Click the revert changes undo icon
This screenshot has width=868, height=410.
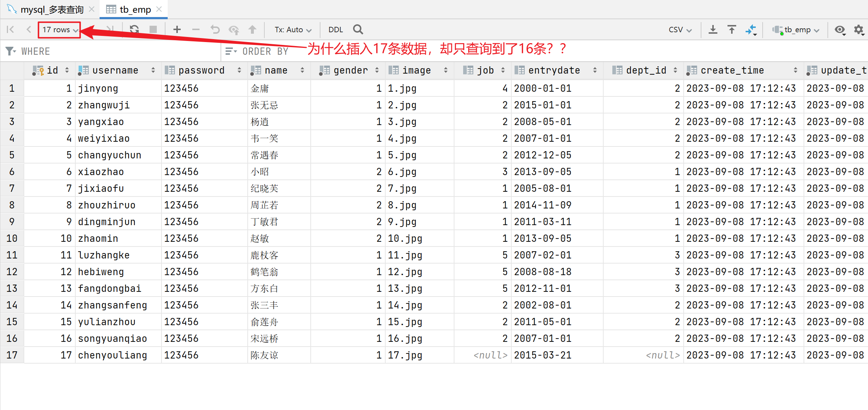click(215, 29)
